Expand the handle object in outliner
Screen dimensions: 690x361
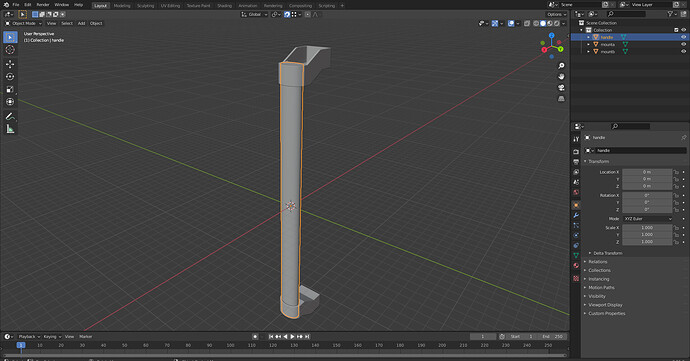(588, 37)
